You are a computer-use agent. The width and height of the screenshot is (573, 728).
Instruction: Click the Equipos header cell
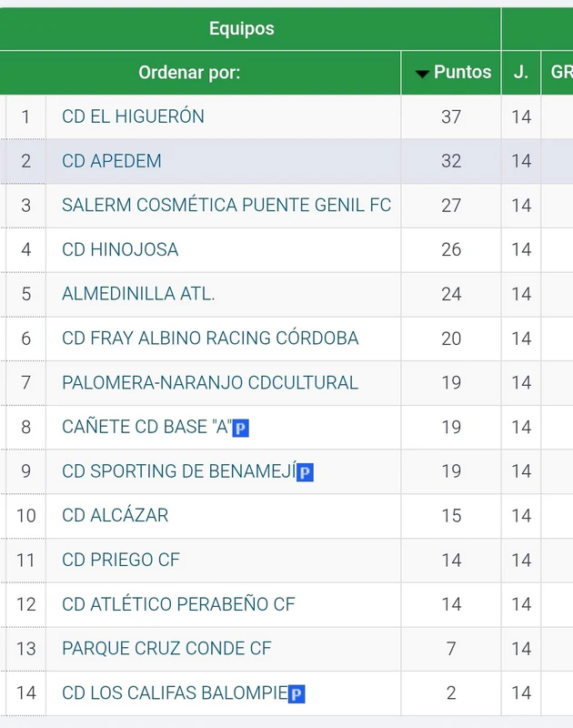click(241, 28)
